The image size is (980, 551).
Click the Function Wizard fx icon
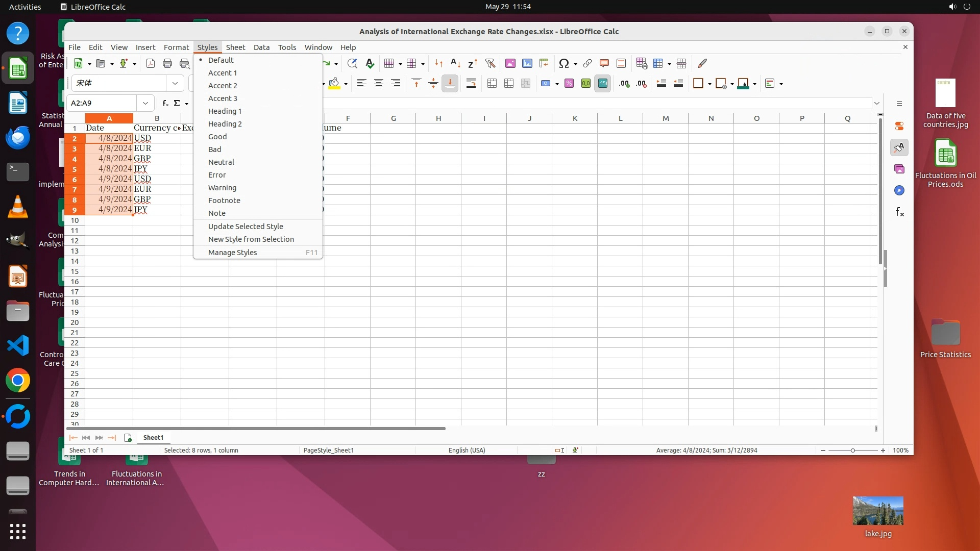(x=165, y=103)
